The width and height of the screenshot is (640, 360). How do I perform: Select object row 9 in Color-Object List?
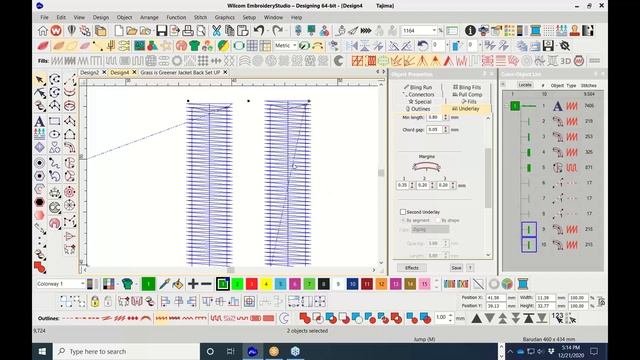(x=553, y=229)
